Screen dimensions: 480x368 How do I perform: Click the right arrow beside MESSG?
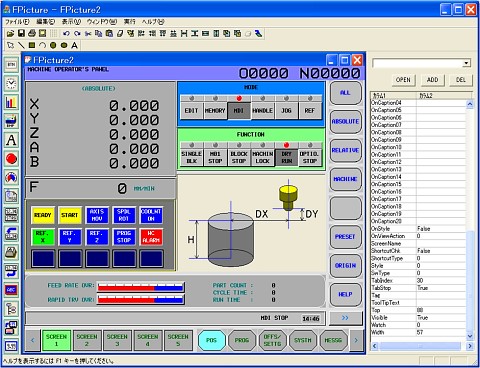click(356, 340)
